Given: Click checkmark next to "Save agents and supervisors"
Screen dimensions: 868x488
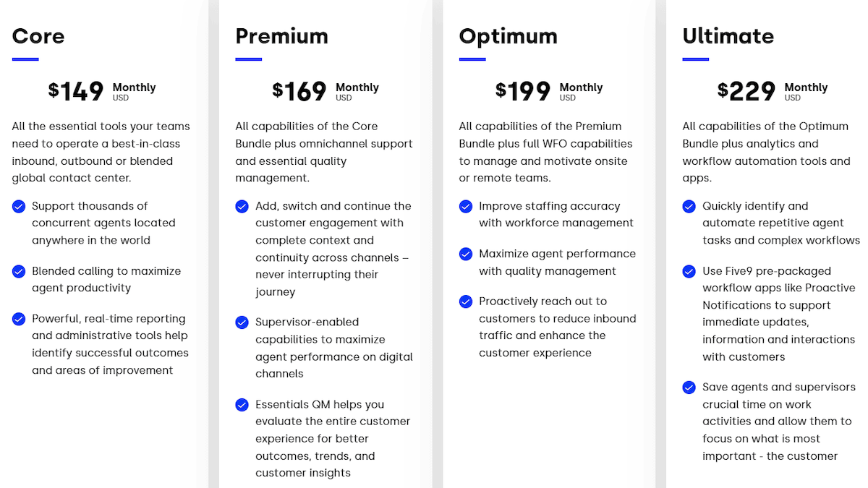Looking at the screenshot, I should (x=689, y=388).
